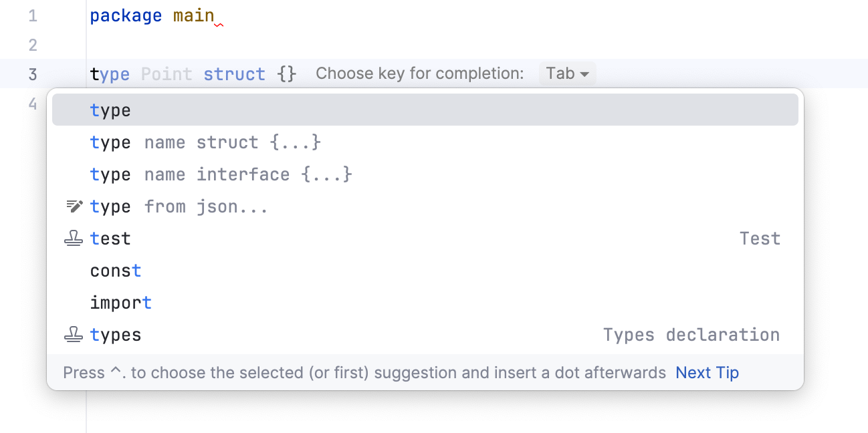This screenshot has height=433, width=868.
Task: Click 'Next Tip' link
Action: (707, 372)
